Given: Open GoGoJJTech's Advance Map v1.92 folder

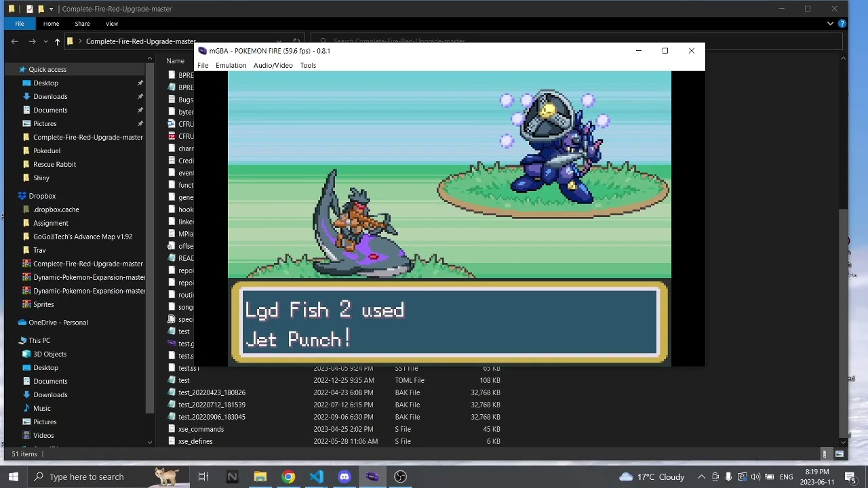Looking at the screenshot, I should click(83, 237).
